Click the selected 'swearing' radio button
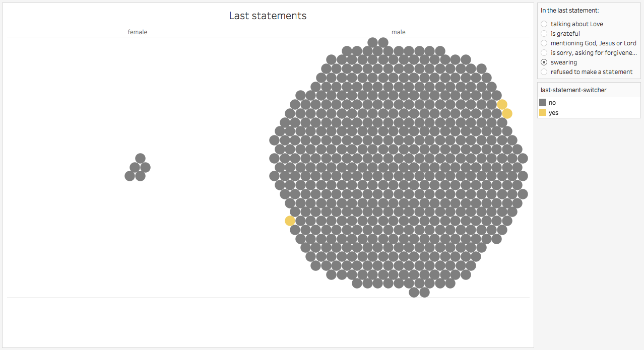The width and height of the screenshot is (644, 350). [x=544, y=62]
